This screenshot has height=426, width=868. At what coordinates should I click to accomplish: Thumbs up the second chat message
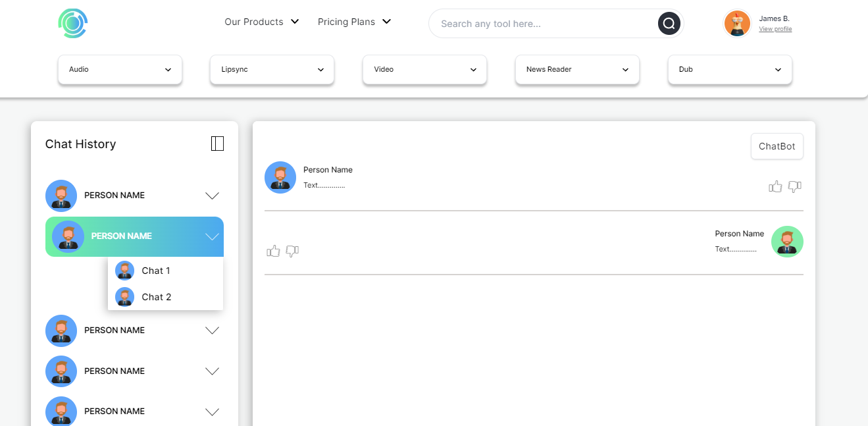[x=273, y=251]
